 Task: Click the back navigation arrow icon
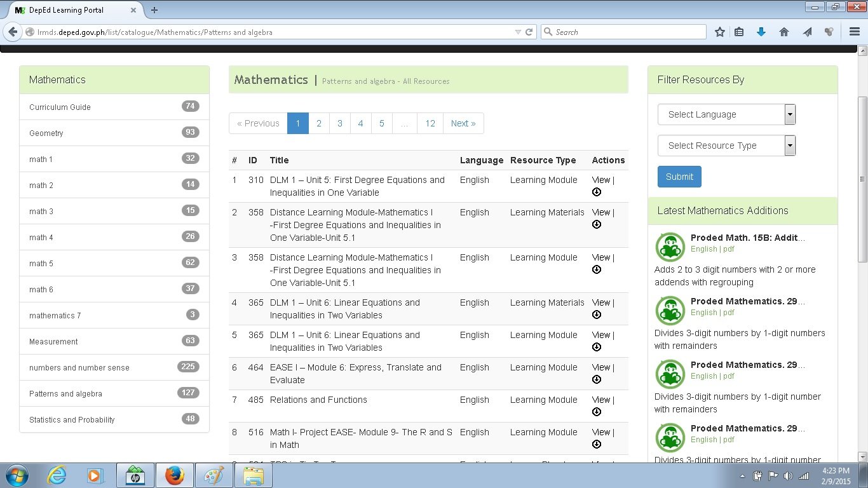13,31
